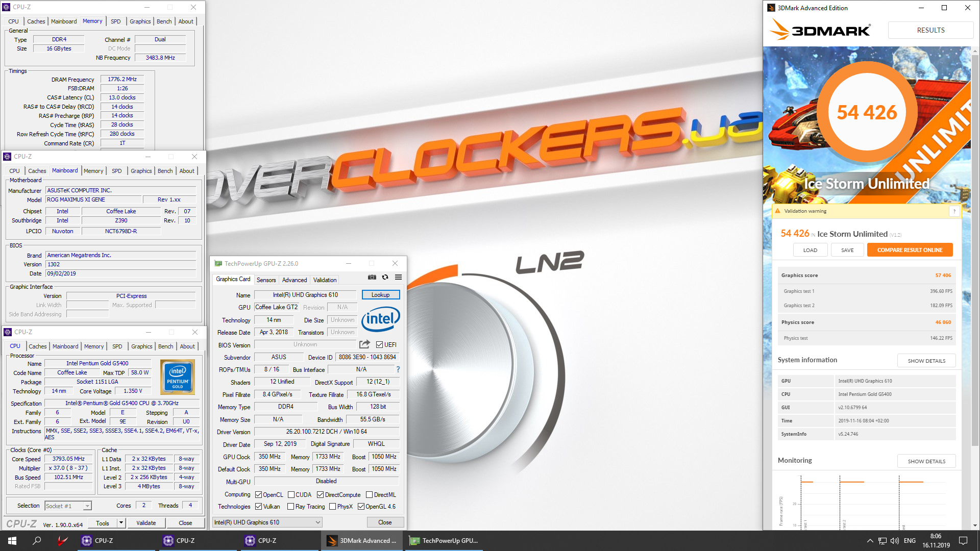Switch to SPD tab in top CPU-Z

(116, 21)
